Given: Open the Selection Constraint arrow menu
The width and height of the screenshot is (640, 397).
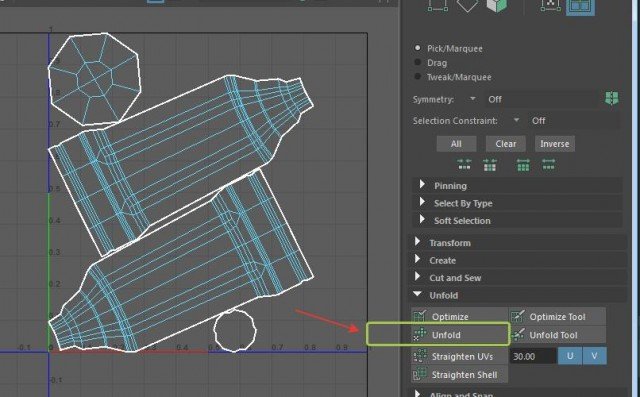Looking at the screenshot, I should pos(516,120).
